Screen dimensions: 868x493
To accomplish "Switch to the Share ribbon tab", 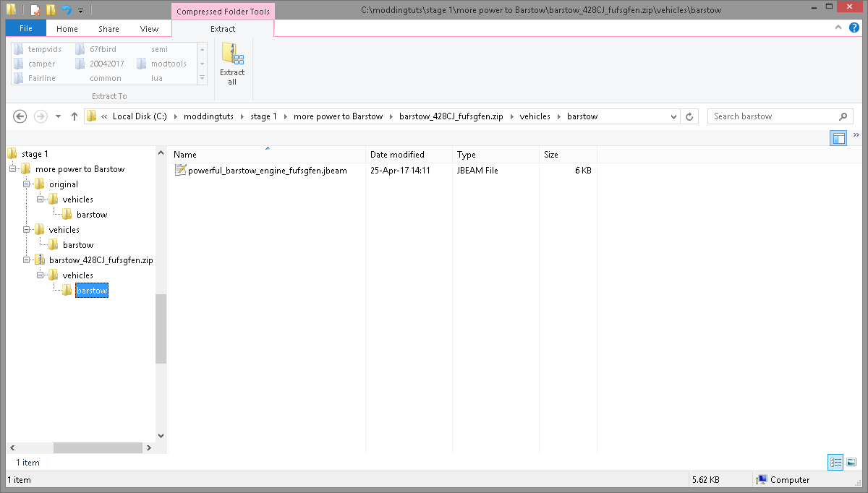I will tap(109, 29).
